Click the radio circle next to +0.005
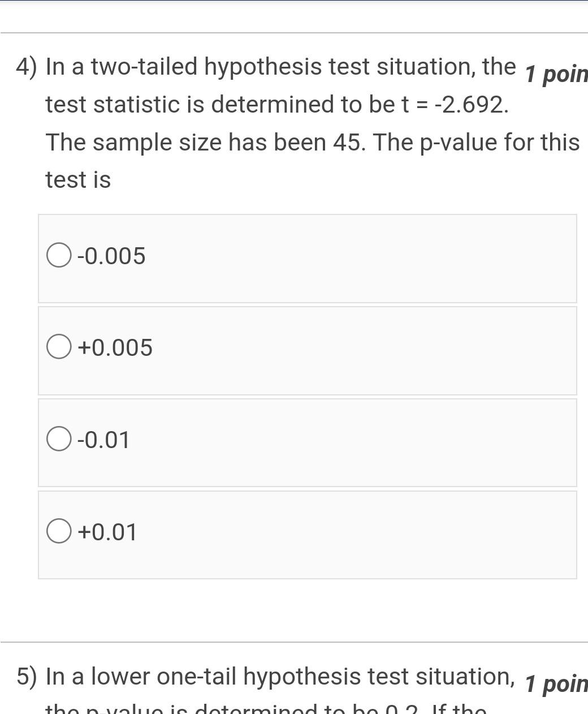 click(59, 347)
